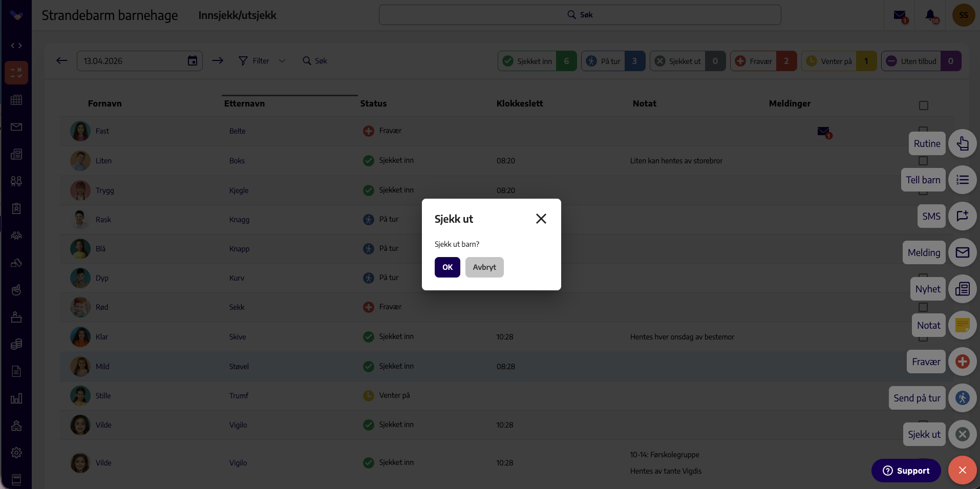The width and height of the screenshot is (980, 489).
Task: Open the bar chart statistics icon in the sidebar
Action: tap(16, 398)
